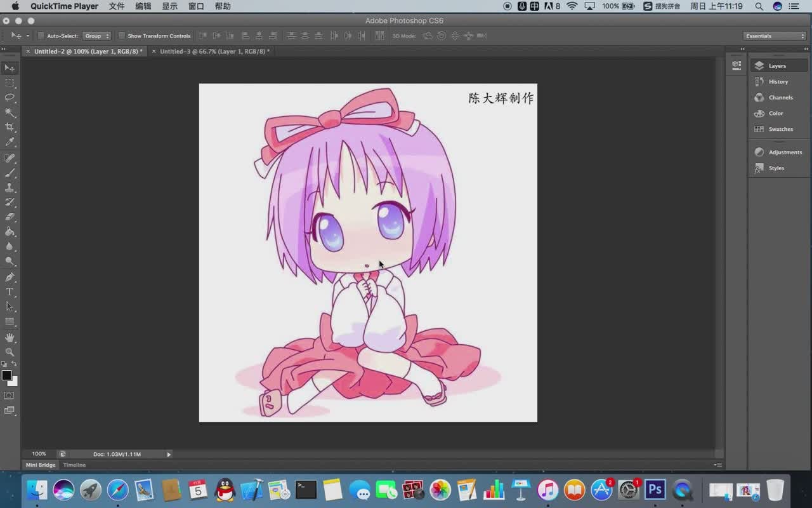This screenshot has width=812, height=508.
Task: Open the Adjustments panel
Action: click(778, 152)
